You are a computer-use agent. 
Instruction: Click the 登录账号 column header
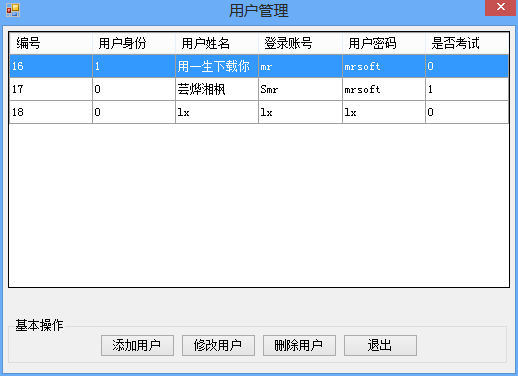click(x=300, y=43)
